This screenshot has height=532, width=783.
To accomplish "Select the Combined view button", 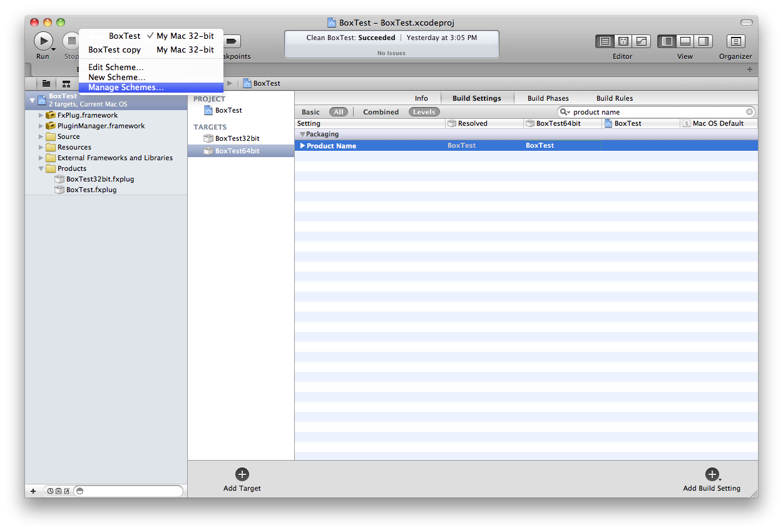I will (381, 112).
